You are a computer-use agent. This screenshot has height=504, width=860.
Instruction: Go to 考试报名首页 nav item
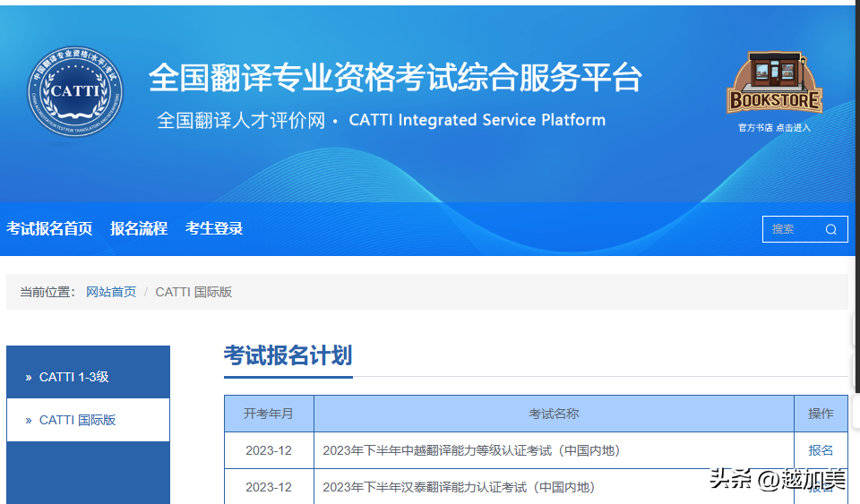(x=49, y=228)
